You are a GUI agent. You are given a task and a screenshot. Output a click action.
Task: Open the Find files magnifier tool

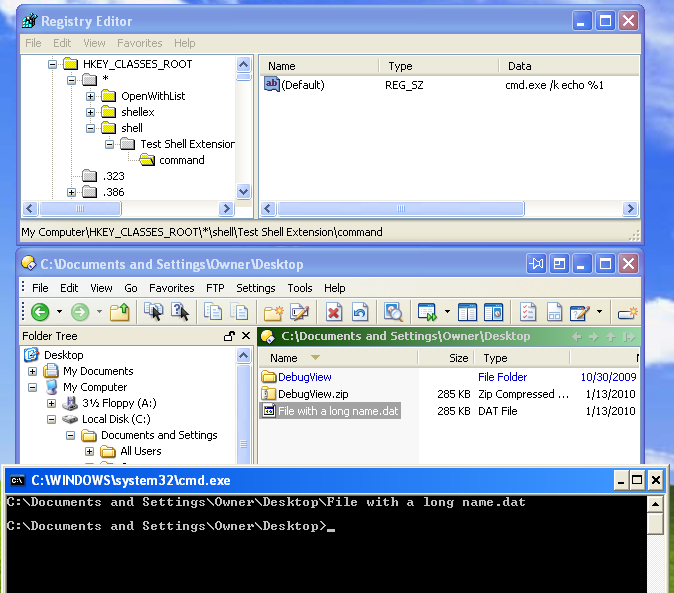[x=393, y=312]
